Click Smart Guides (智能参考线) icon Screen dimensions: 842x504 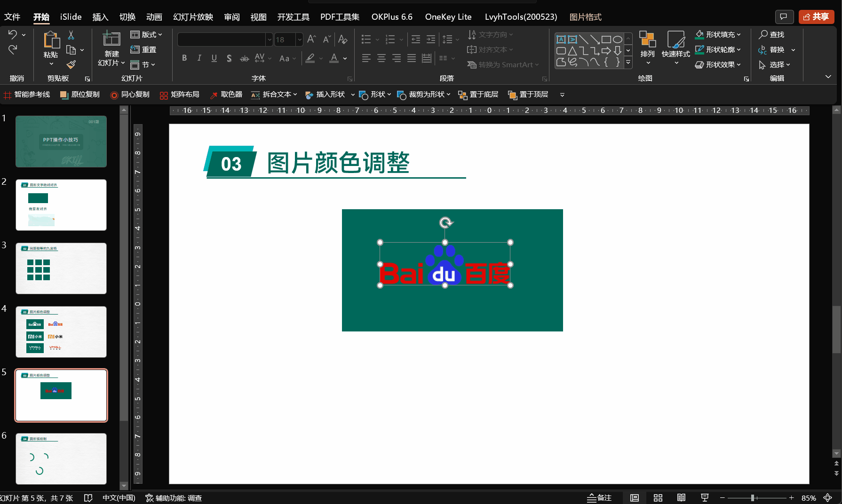point(8,95)
